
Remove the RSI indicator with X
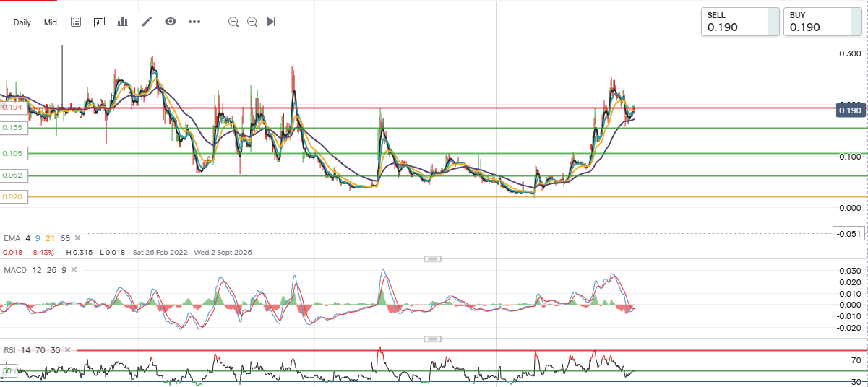pos(67,350)
